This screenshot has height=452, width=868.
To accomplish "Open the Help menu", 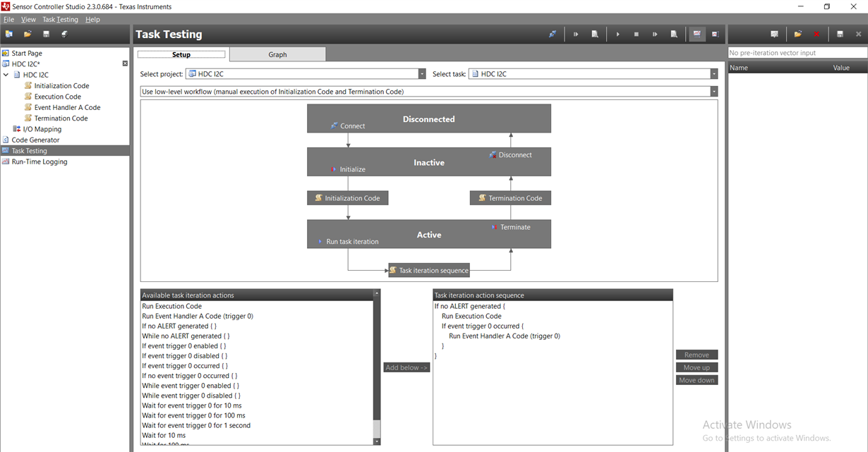I will (92, 20).
